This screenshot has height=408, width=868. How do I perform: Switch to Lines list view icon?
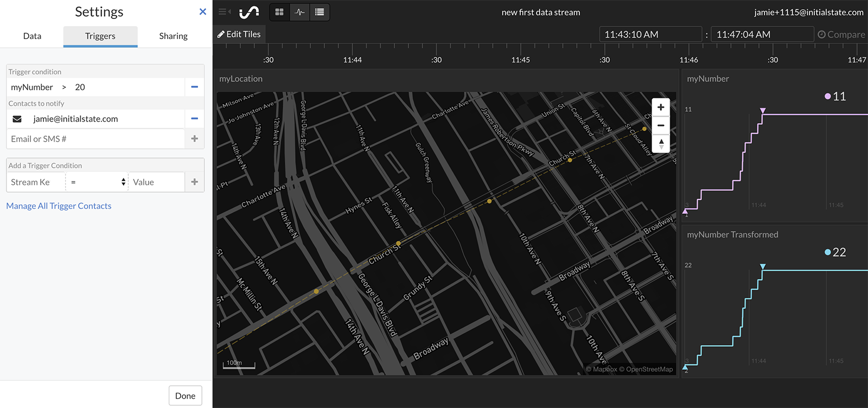320,12
